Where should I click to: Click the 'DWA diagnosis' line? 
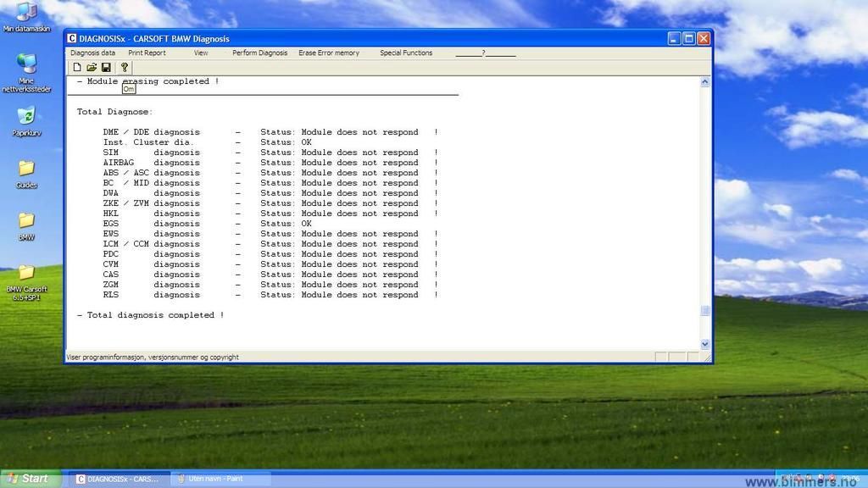(270, 193)
